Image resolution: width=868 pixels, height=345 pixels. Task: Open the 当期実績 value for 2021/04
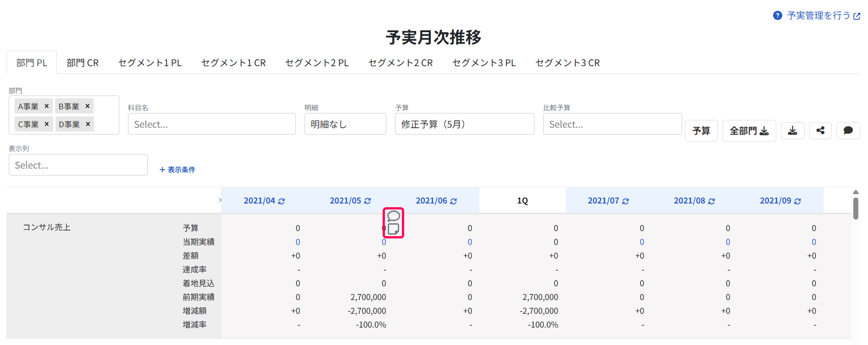[x=298, y=242]
